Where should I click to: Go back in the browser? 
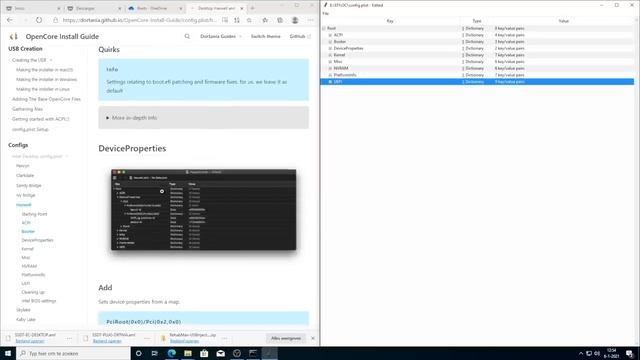tap(10, 20)
